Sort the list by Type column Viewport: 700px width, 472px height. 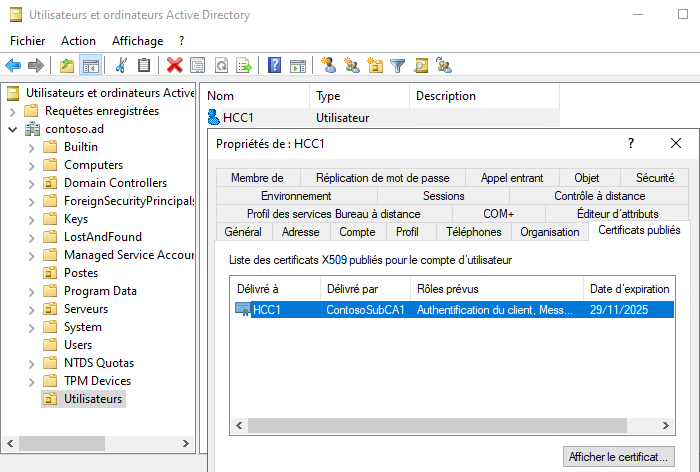[359, 96]
